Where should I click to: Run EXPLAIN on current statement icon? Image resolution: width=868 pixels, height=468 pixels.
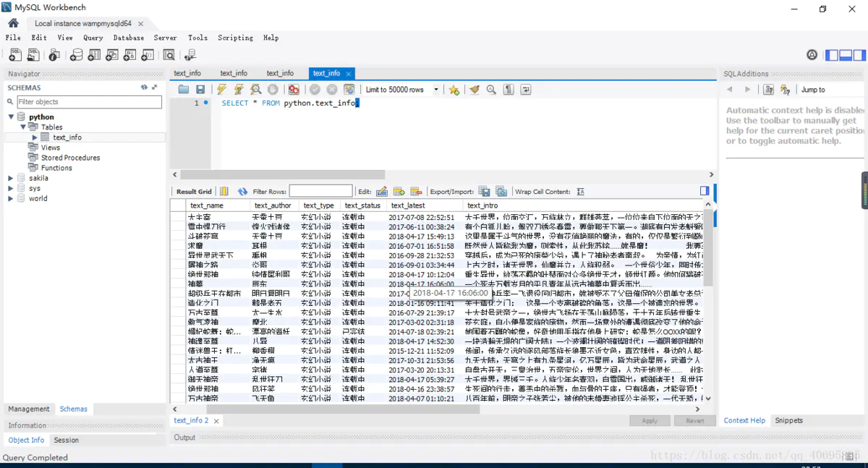[x=256, y=90]
